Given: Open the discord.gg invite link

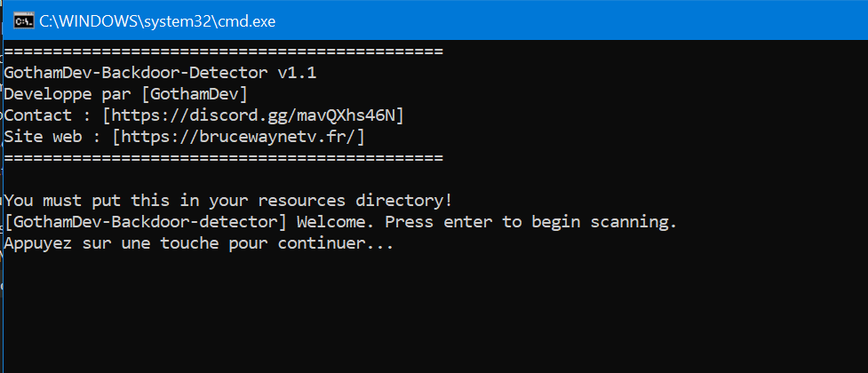Looking at the screenshot, I should [258, 115].
